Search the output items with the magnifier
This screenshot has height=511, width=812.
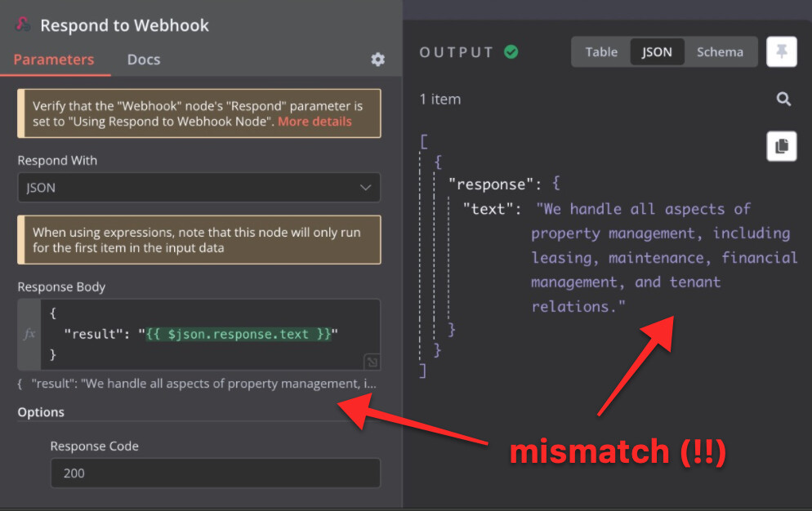pyautogui.click(x=783, y=99)
